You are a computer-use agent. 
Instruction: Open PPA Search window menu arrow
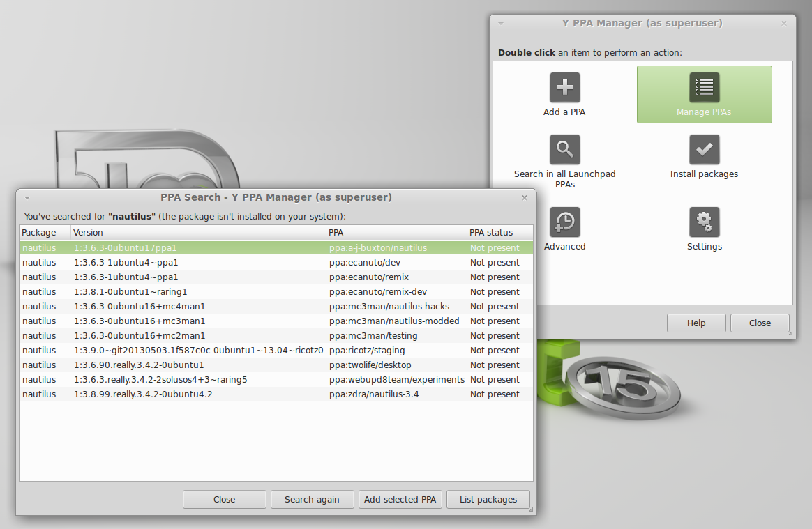(x=27, y=198)
